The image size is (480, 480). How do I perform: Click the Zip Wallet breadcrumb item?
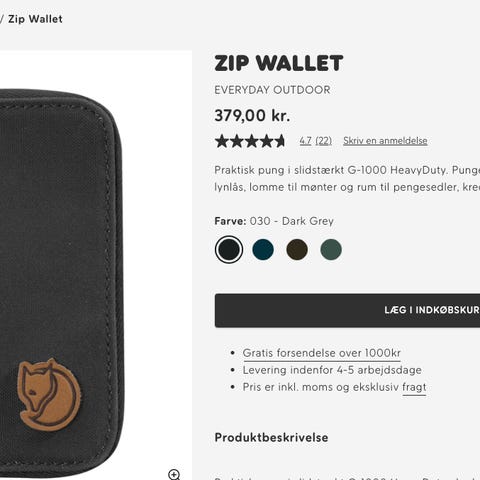[35, 19]
